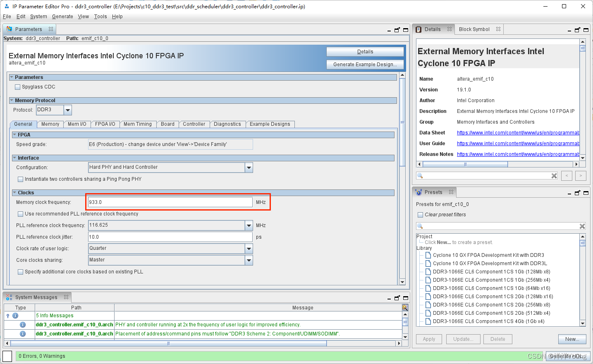Collapse the FPGA section
This screenshot has width=593, height=364.
14,135
